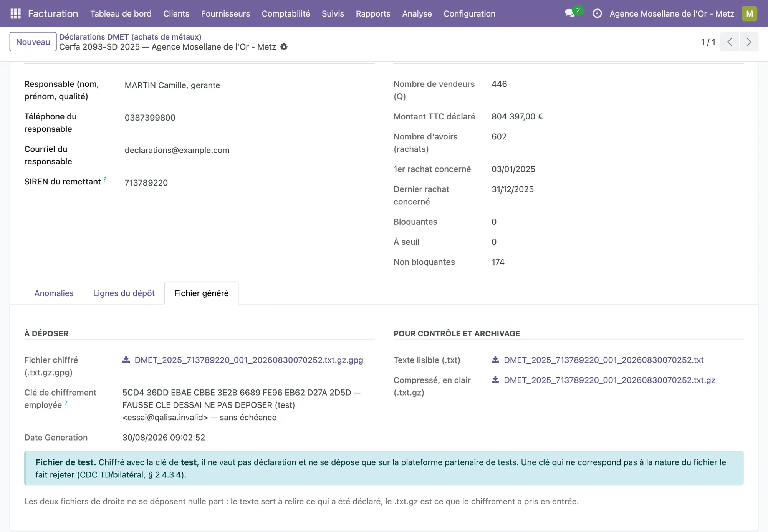Click the Nouveau button

[x=33, y=42]
